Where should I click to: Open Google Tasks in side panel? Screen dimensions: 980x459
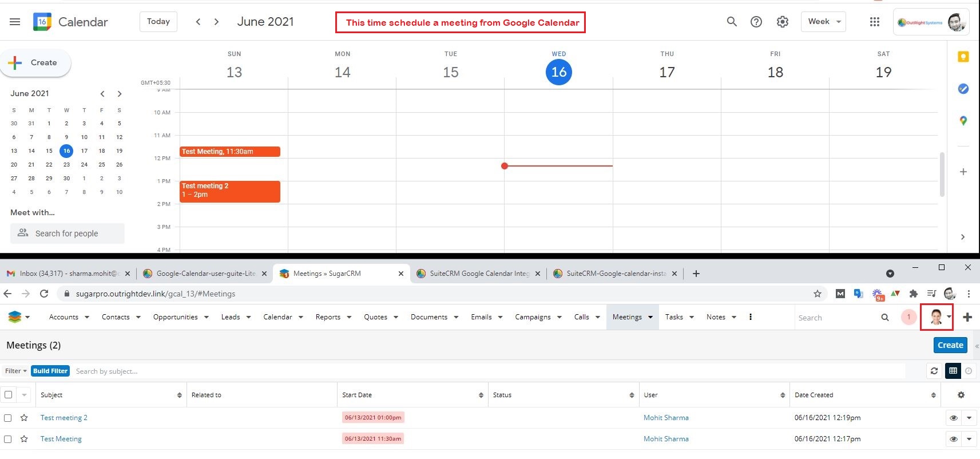click(x=963, y=89)
